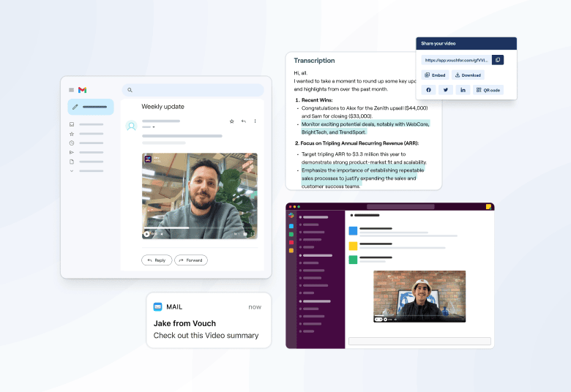Viewport: 571px width, 392px height.
Task: Star the Weekly update email
Action: 231,121
